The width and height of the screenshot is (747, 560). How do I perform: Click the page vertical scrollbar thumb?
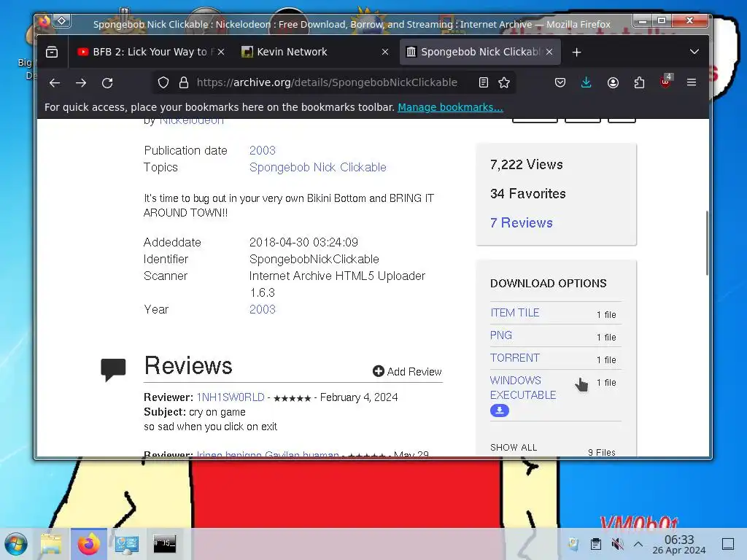707,243
